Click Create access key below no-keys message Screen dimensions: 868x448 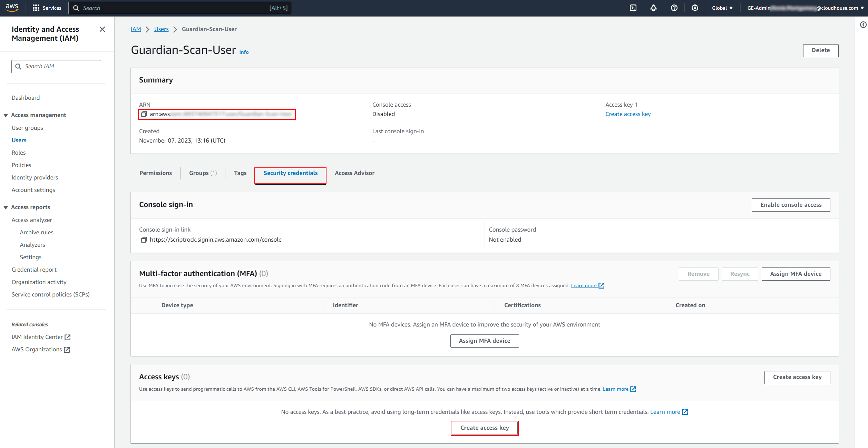click(484, 428)
